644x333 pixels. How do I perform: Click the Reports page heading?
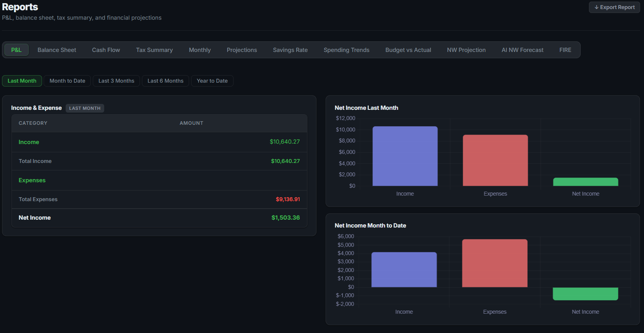pos(20,7)
